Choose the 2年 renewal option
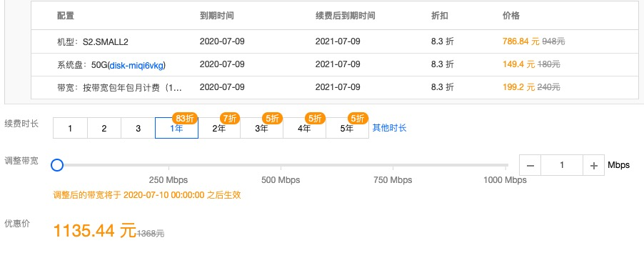 (x=219, y=128)
